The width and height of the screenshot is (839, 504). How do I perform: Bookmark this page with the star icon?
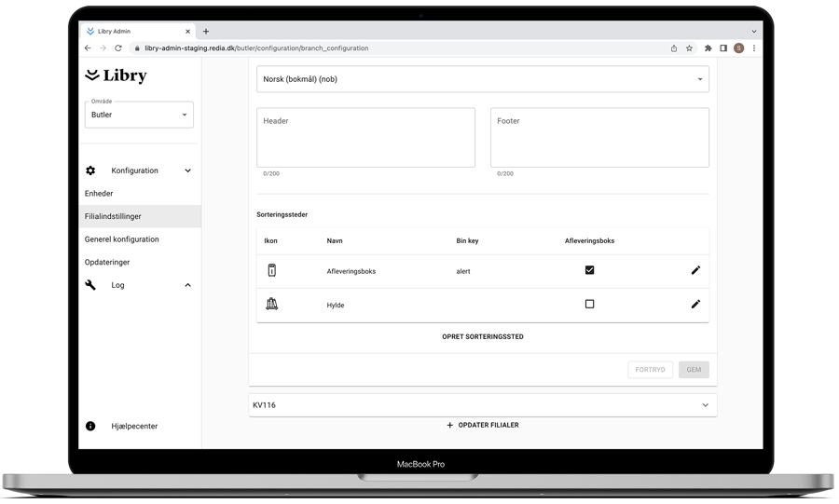pyautogui.click(x=689, y=48)
